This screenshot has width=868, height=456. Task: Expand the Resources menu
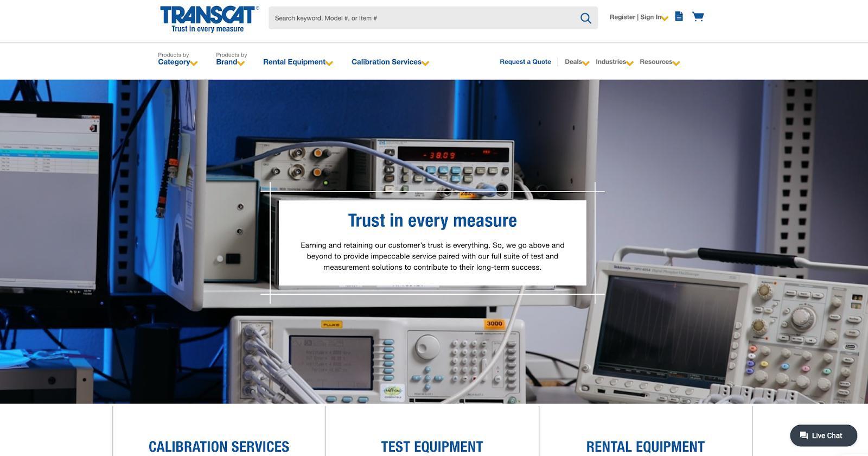[659, 62]
